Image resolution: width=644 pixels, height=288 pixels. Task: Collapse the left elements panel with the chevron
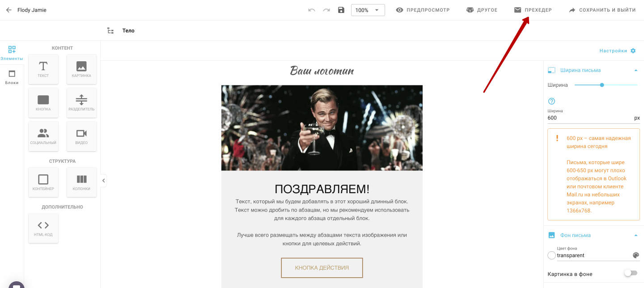[x=103, y=181]
